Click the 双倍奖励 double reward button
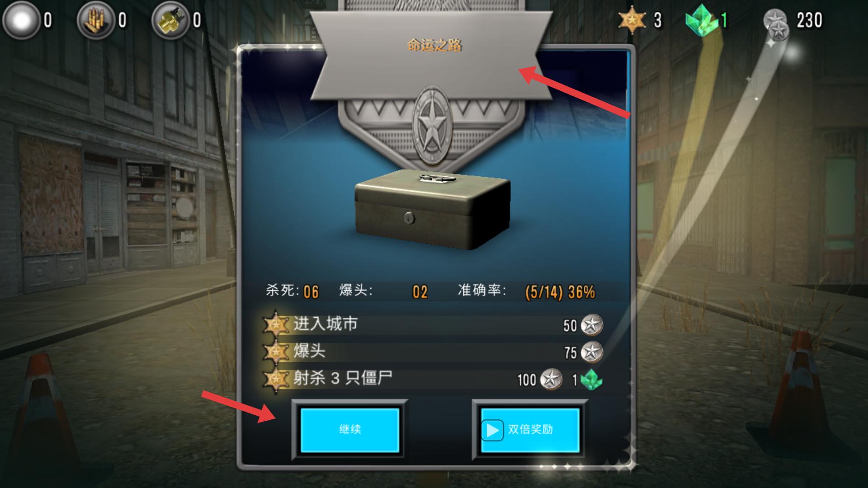The height and width of the screenshot is (488, 868). point(530,430)
